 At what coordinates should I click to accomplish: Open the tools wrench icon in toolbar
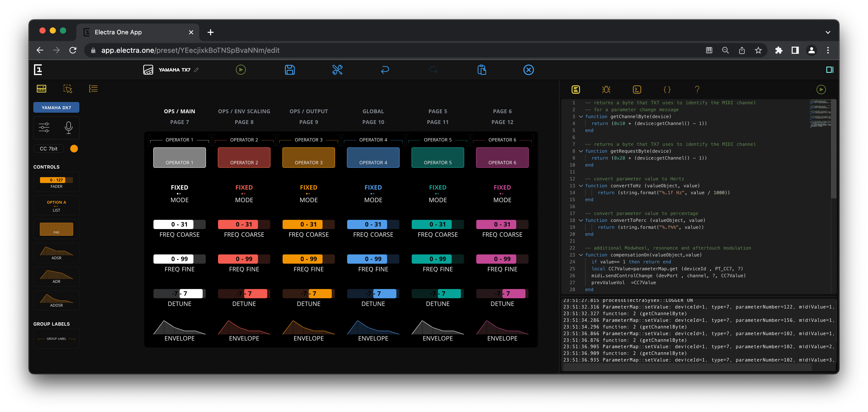tap(337, 70)
